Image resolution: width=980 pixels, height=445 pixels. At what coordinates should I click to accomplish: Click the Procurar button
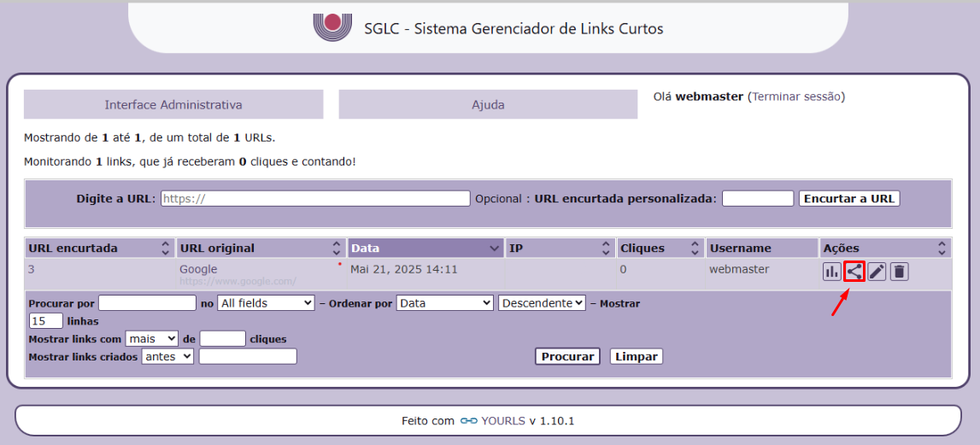tap(567, 357)
